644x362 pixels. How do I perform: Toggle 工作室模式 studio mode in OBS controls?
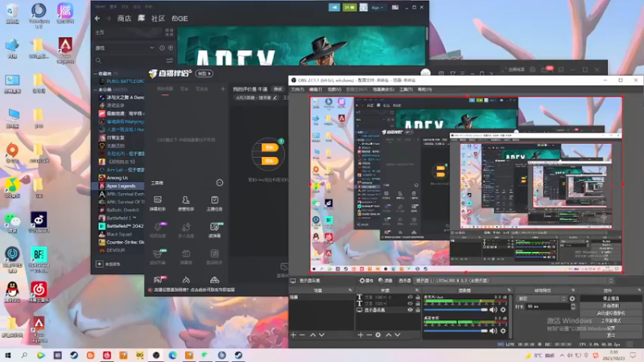click(611, 320)
